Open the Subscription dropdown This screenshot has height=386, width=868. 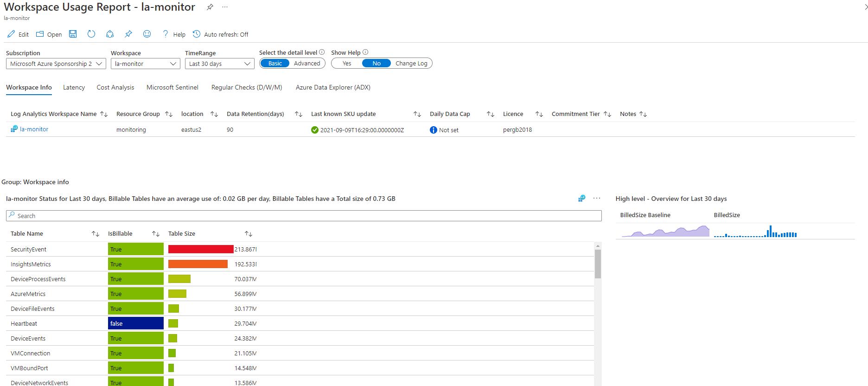click(x=56, y=64)
